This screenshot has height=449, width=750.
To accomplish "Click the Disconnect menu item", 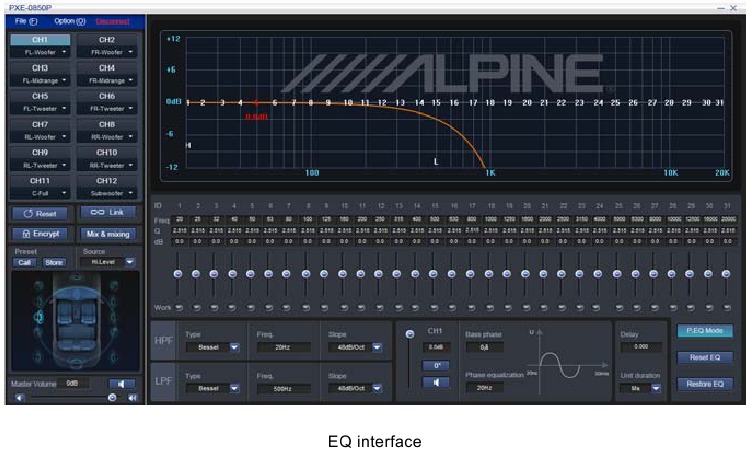I will (x=112, y=22).
